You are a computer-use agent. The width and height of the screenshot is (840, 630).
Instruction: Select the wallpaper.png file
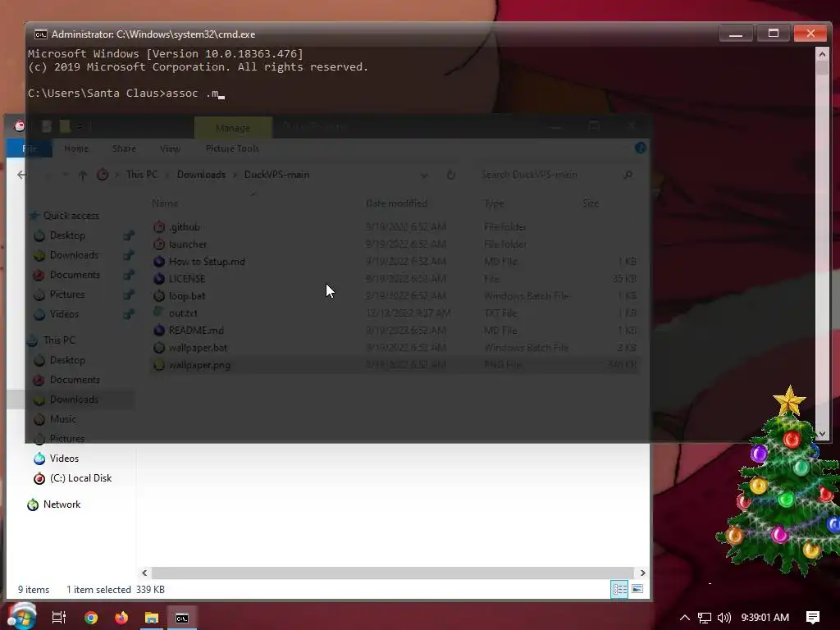[x=199, y=365]
